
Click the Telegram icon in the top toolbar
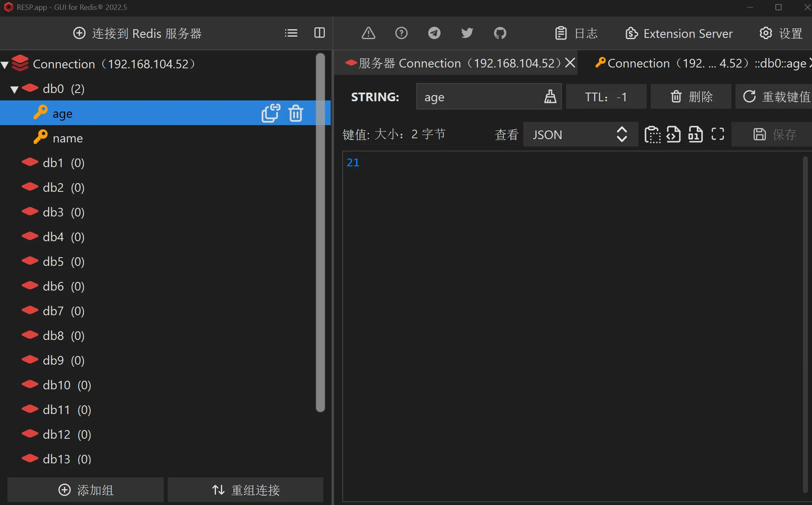coord(434,33)
